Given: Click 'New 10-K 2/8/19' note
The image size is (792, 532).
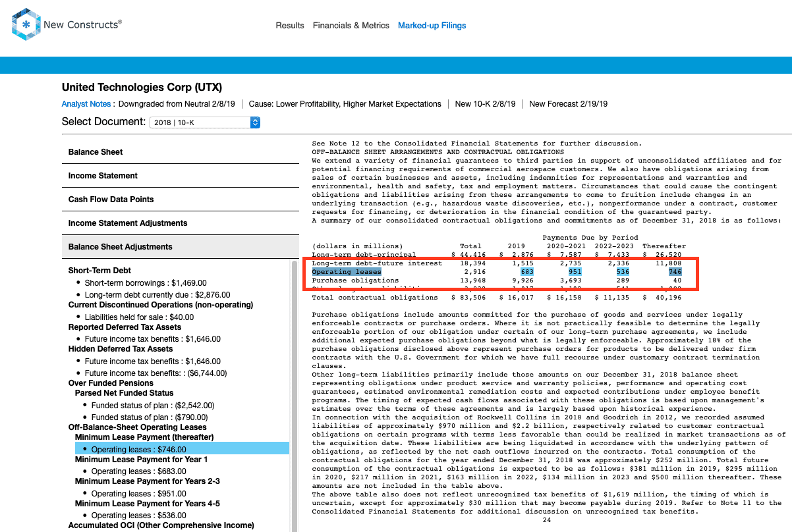Looking at the screenshot, I should pos(485,104).
